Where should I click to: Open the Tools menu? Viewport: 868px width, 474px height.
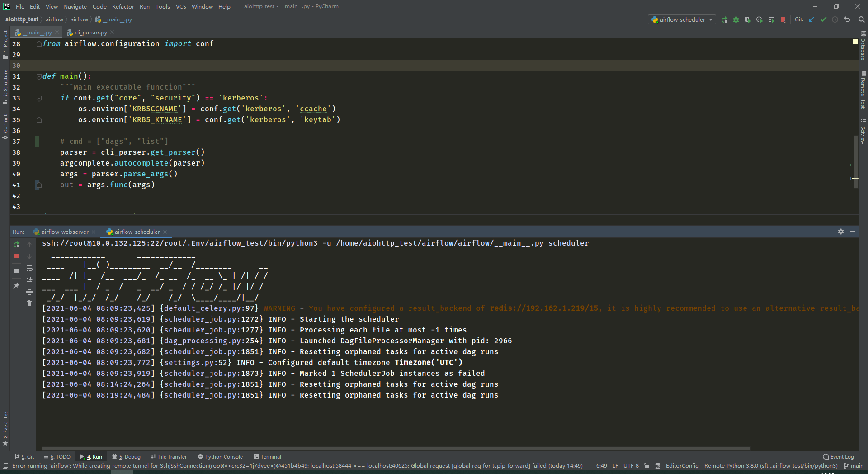tap(162, 6)
